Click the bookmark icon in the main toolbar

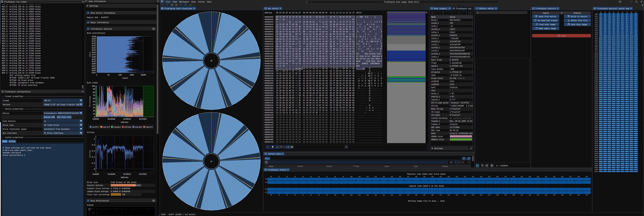click(x=190, y=5)
